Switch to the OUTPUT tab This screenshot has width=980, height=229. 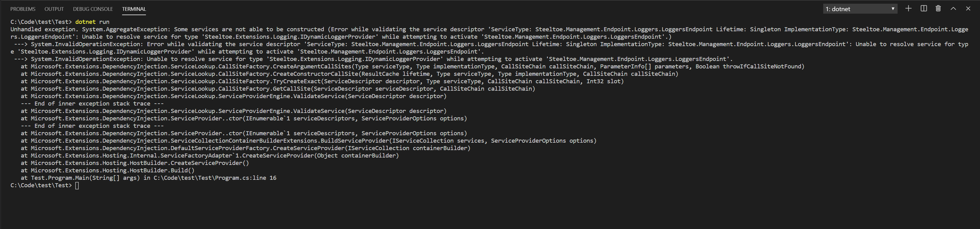click(x=54, y=9)
